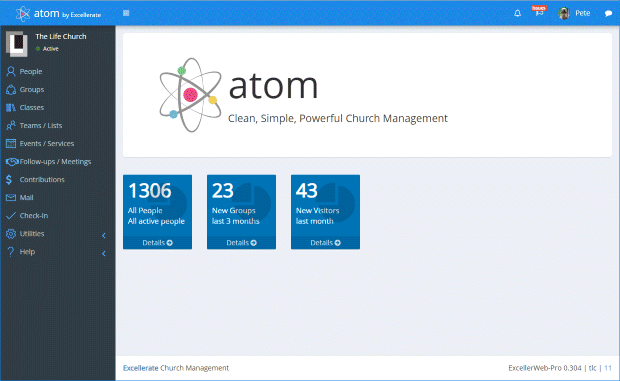Click 'All active people' caption
620x381 pixels.
coord(156,221)
